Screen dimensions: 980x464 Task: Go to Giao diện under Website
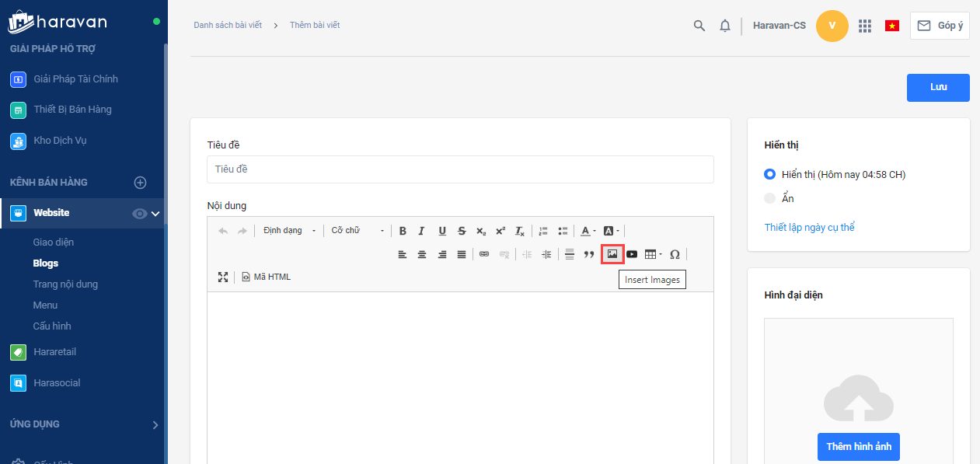point(54,242)
